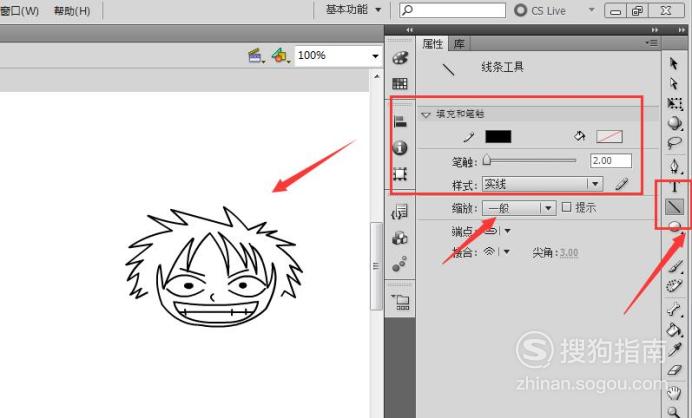Select the Bone tool
The image size is (692, 418).
click(674, 310)
